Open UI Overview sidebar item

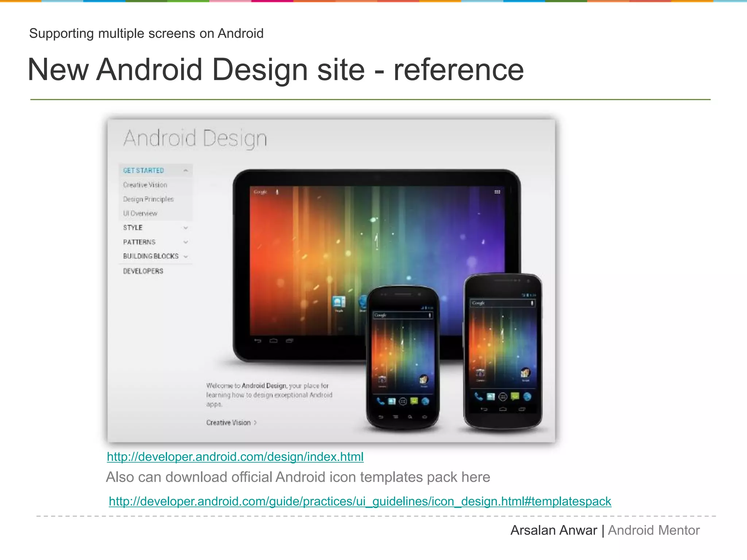[140, 213]
